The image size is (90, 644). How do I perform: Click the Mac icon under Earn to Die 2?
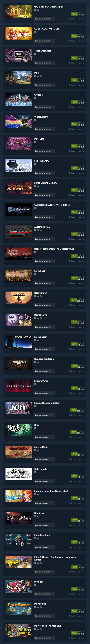[38, 450]
